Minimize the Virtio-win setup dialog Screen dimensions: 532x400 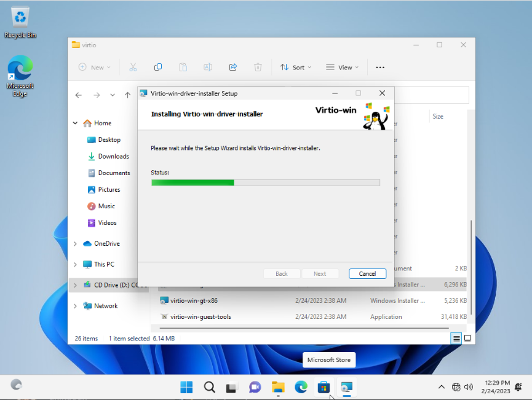pos(335,93)
